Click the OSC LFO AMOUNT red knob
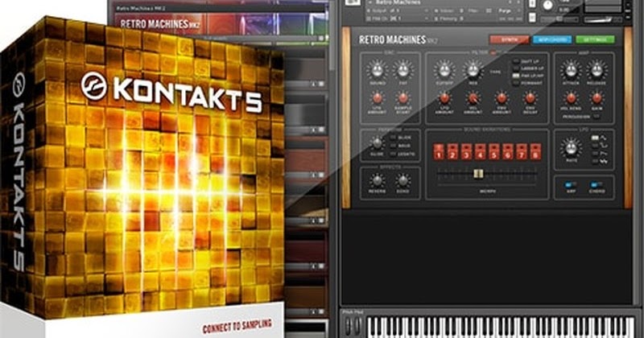Screen dimensions: 644x338 (x=377, y=97)
